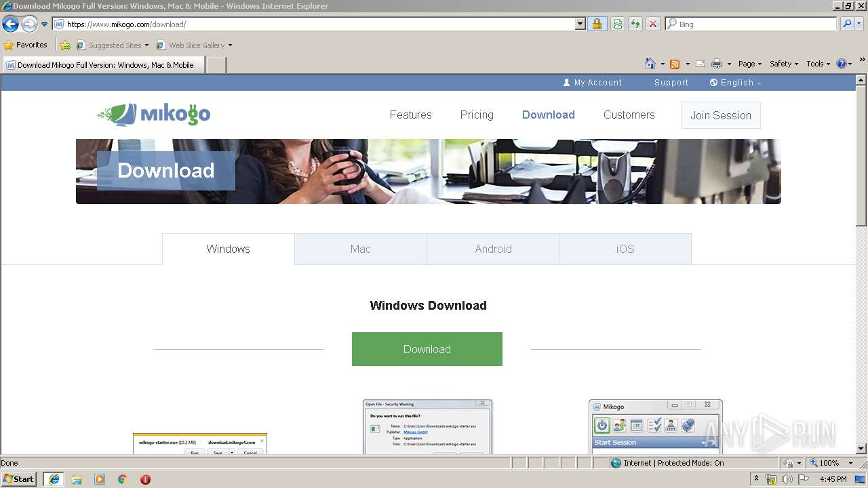This screenshot has height=488, width=868.
Task: Click the security lock icon
Action: point(597,24)
